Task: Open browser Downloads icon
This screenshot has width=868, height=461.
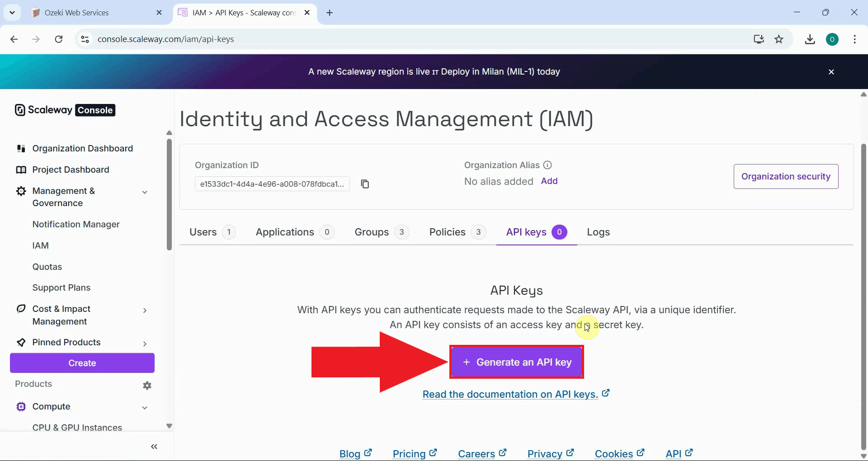Action: click(810, 39)
